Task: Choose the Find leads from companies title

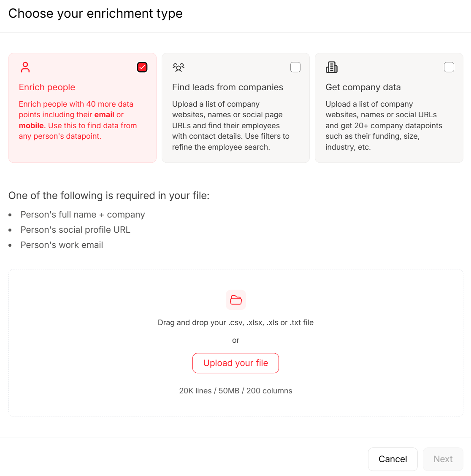Action: click(x=227, y=87)
